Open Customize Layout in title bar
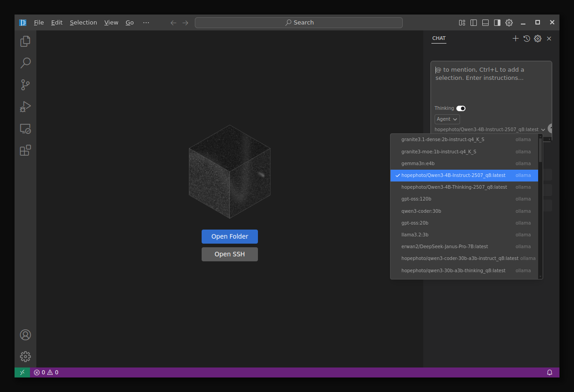This screenshot has width=574, height=392. point(462,23)
